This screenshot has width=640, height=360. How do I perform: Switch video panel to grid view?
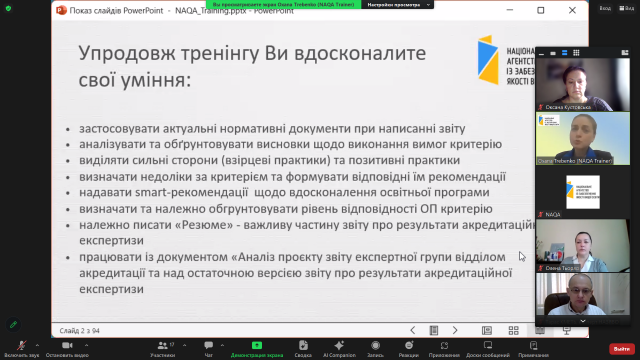(576, 53)
